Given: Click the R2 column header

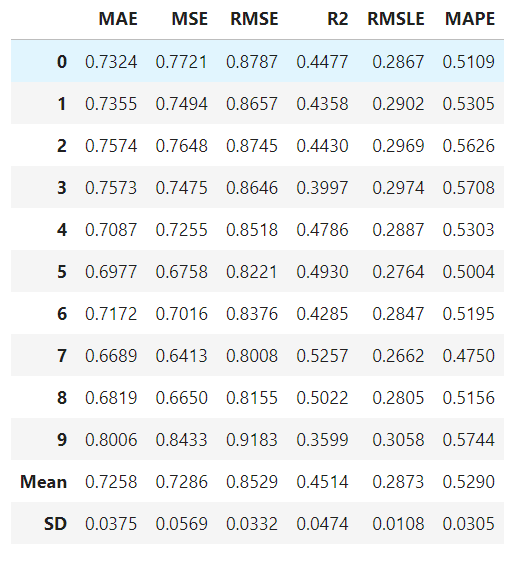Looking at the screenshot, I should [x=337, y=19].
